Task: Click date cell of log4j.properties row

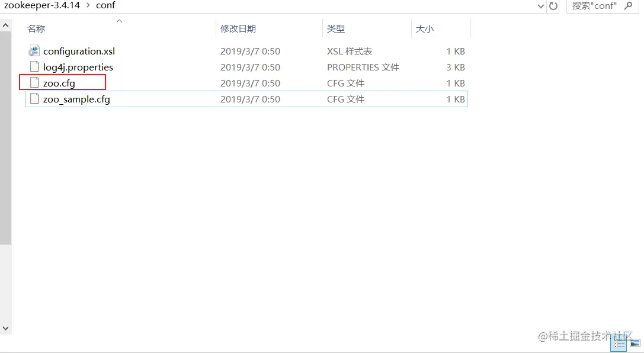Action: pos(250,68)
